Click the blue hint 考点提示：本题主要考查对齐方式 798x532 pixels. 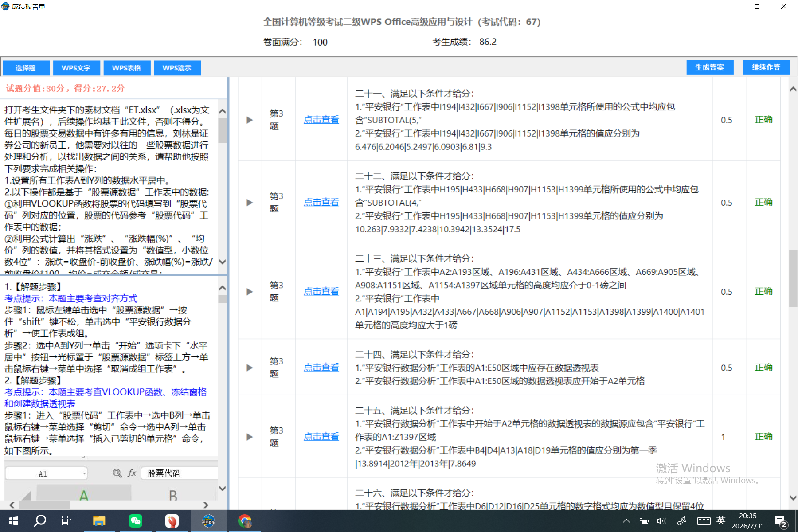[71, 298]
